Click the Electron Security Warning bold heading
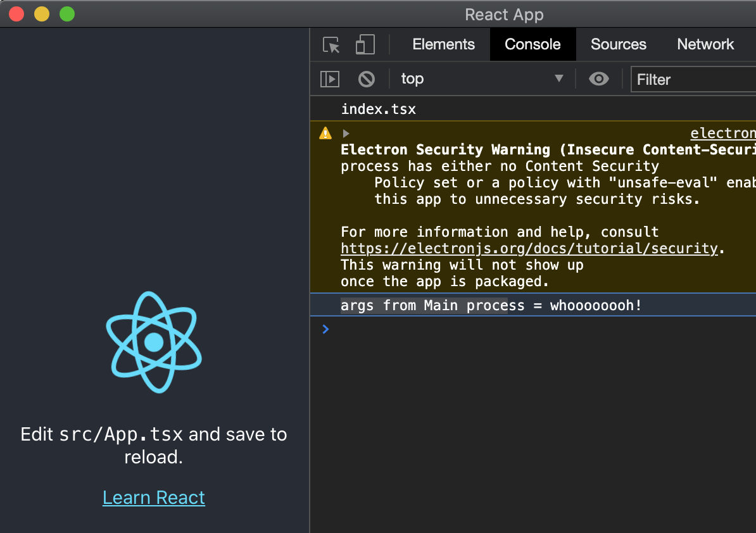756x533 pixels. tap(548, 149)
